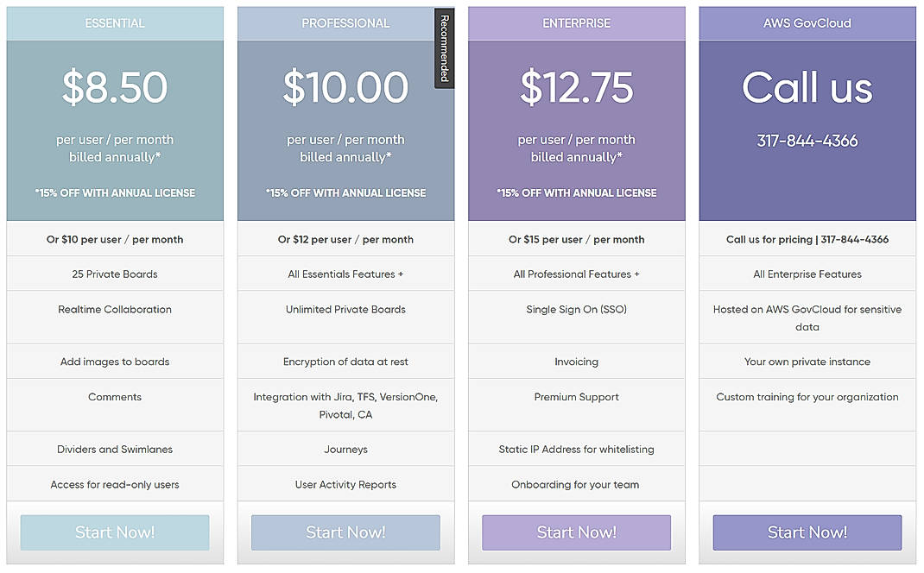Select the Enterprise plan header
Viewport: 924px width, 573px height.
click(x=576, y=23)
